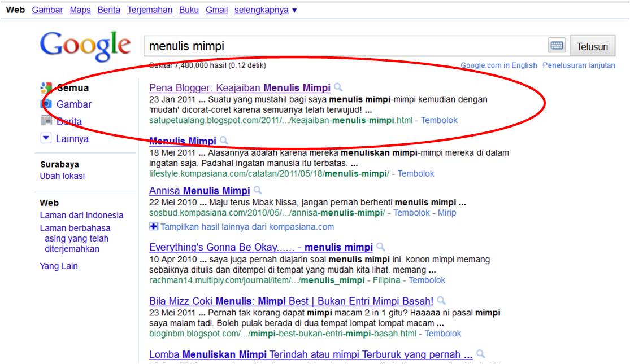Click the Telusuri search button
Screen dimensions: 630x364
tap(592, 46)
